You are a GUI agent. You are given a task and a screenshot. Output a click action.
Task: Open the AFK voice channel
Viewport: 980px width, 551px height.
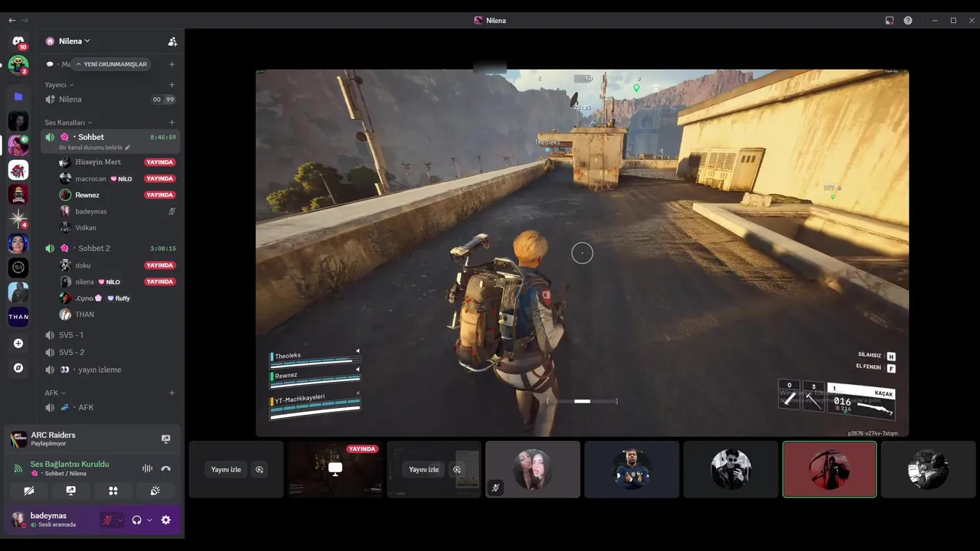click(110, 407)
